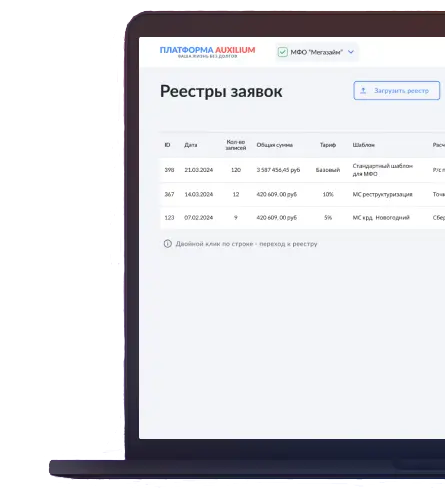The width and height of the screenshot is (445, 490).
Task: Click the Реестры заявок page heading
Action: tap(221, 92)
